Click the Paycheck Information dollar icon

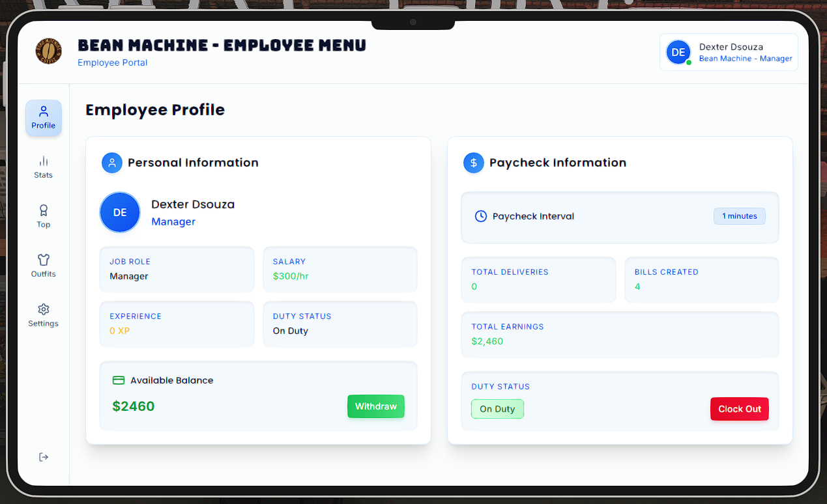[x=474, y=163]
